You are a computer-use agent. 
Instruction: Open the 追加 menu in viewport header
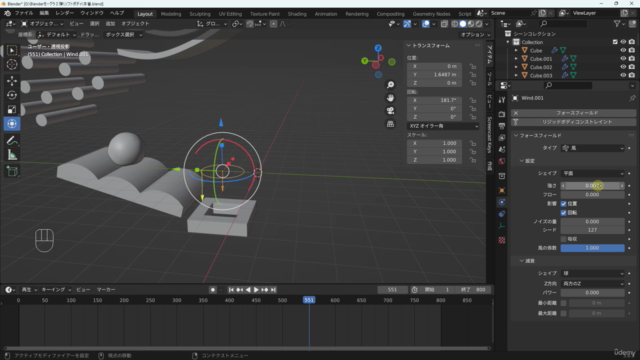(x=110, y=24)
